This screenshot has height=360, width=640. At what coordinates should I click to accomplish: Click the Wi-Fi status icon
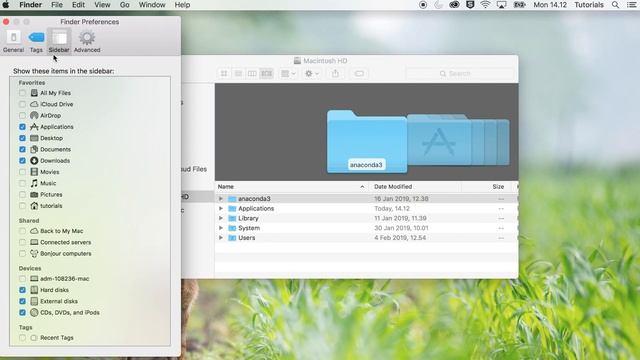485,5
